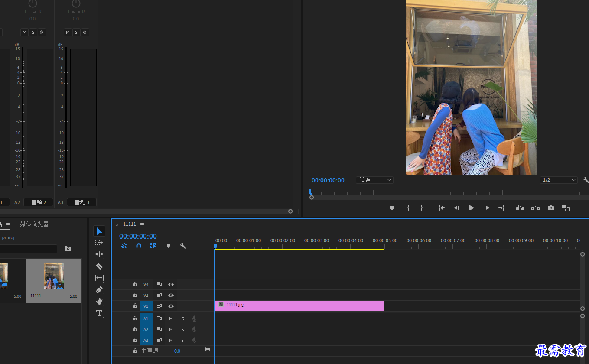The image size is (589, 364).
Task: Hide track V2 with eye icon
Action: pos(171,295)
